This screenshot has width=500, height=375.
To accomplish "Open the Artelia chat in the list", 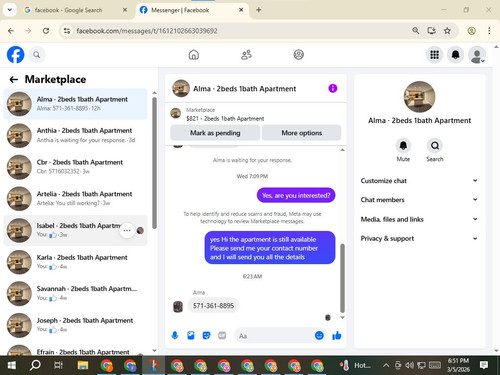I will pos(75,198).
